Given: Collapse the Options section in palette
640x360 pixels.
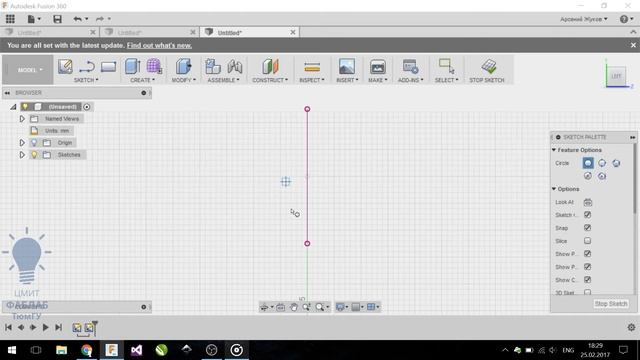Looking at the screenshot, I should (554, 189).
